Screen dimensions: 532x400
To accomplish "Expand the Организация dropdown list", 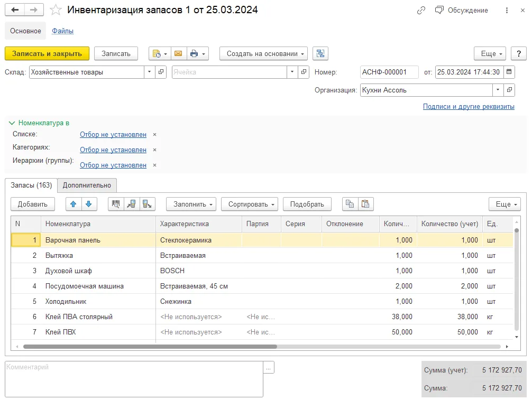I will 498,90.
